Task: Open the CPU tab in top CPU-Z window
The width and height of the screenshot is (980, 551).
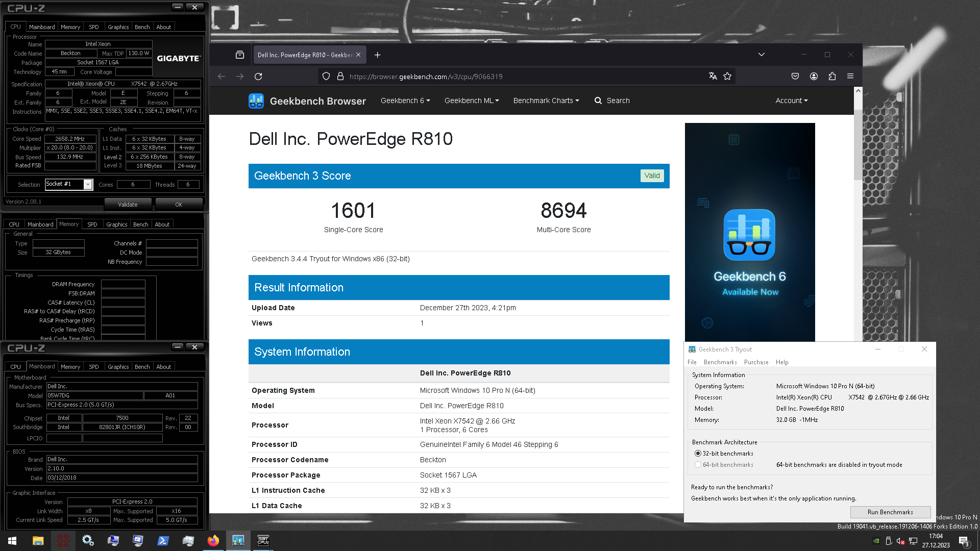Action: [16, 27]
